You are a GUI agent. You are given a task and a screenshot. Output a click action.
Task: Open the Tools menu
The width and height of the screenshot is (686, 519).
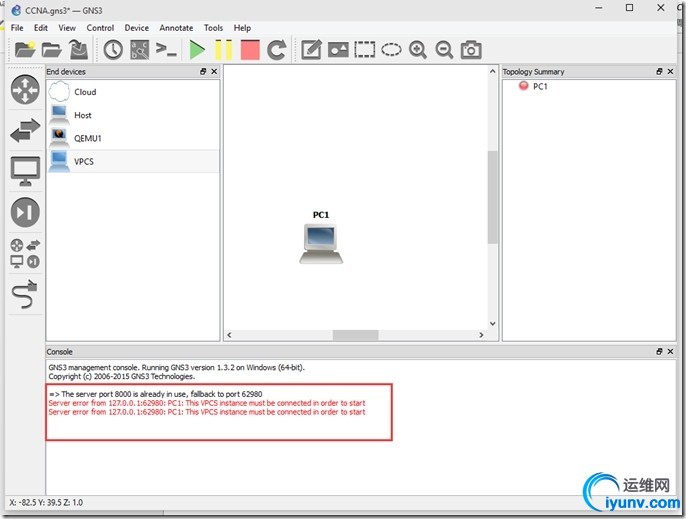tap(214, 28)
